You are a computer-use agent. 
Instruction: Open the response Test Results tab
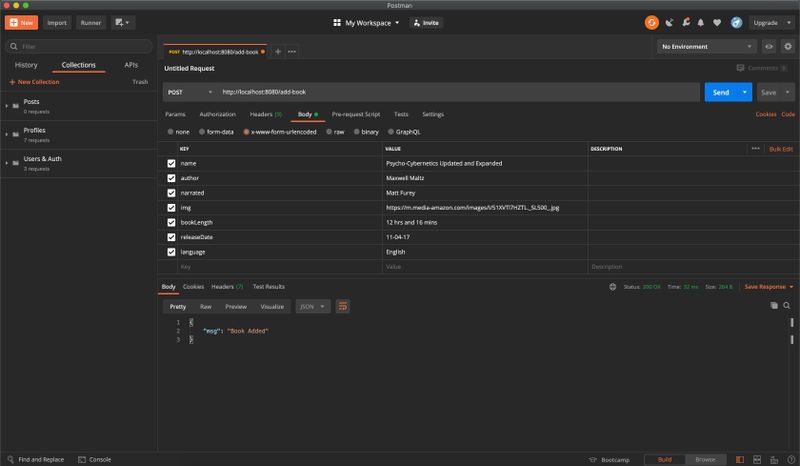click(x=269, y=287)
